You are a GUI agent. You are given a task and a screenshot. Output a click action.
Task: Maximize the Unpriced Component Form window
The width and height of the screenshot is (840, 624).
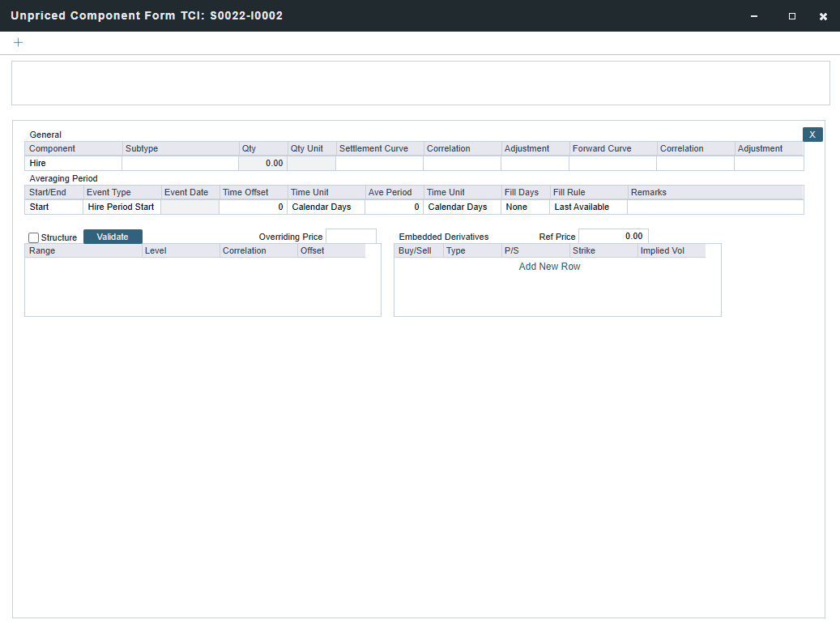click(791, 16)
